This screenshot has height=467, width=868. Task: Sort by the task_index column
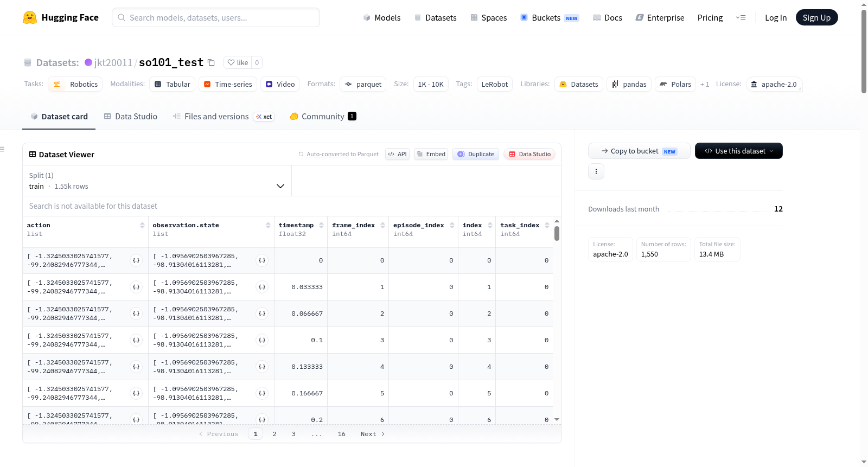point(547,225)
